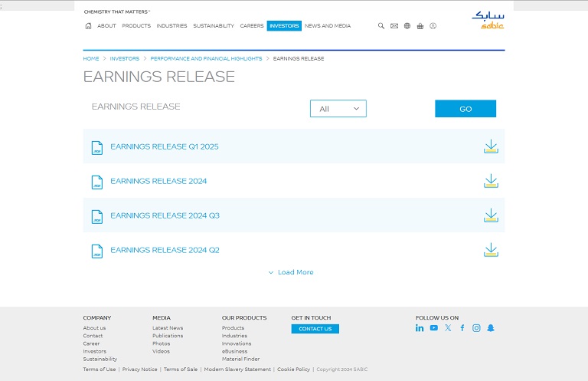Viewport: 588px width, 381px height.
Task: Click the Contact Us button
Action: point(315,329)
